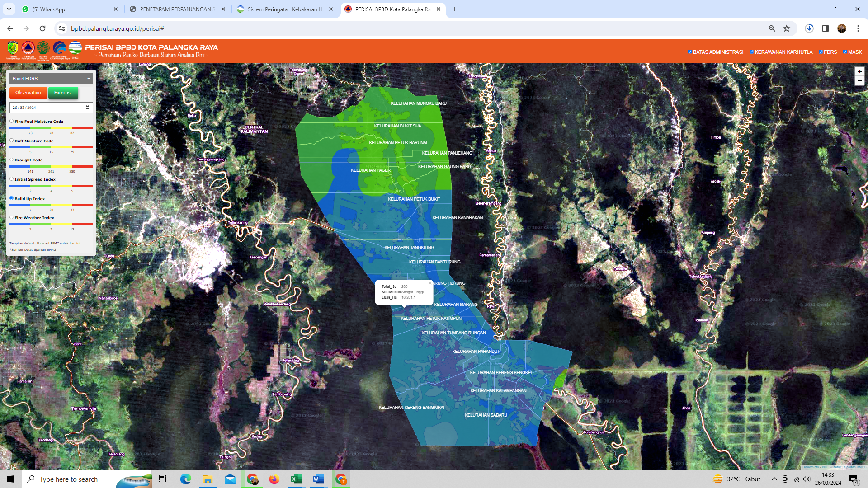Open Chrome profile avatar

(x=842, y=28)
